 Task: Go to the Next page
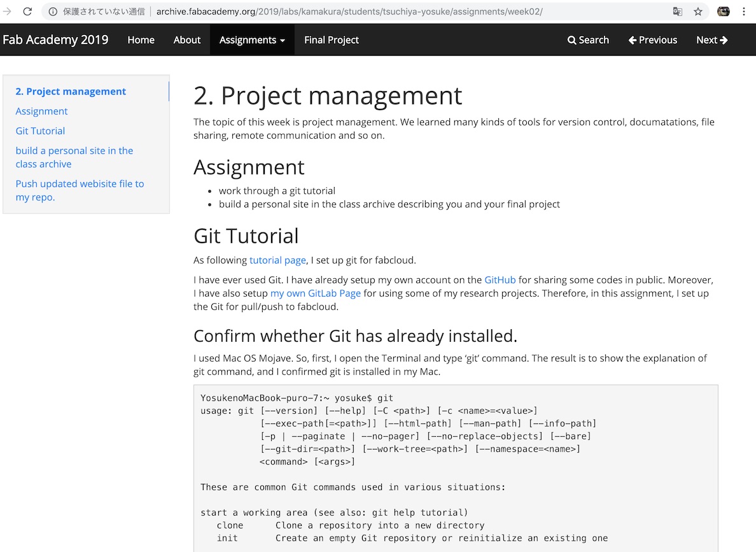click(711, 39)
